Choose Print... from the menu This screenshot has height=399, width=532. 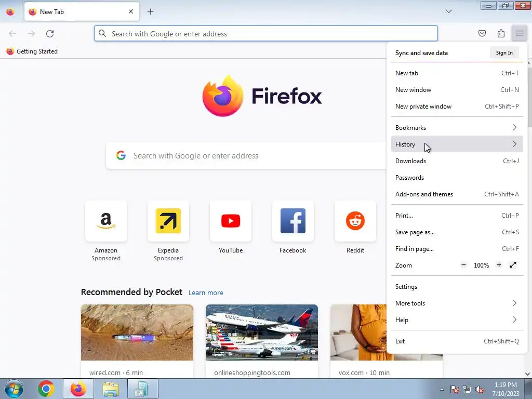(457, 216)
